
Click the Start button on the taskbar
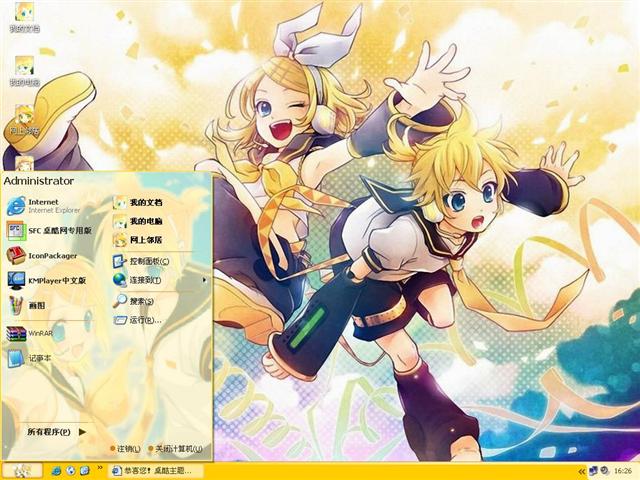tap(22, 471)
